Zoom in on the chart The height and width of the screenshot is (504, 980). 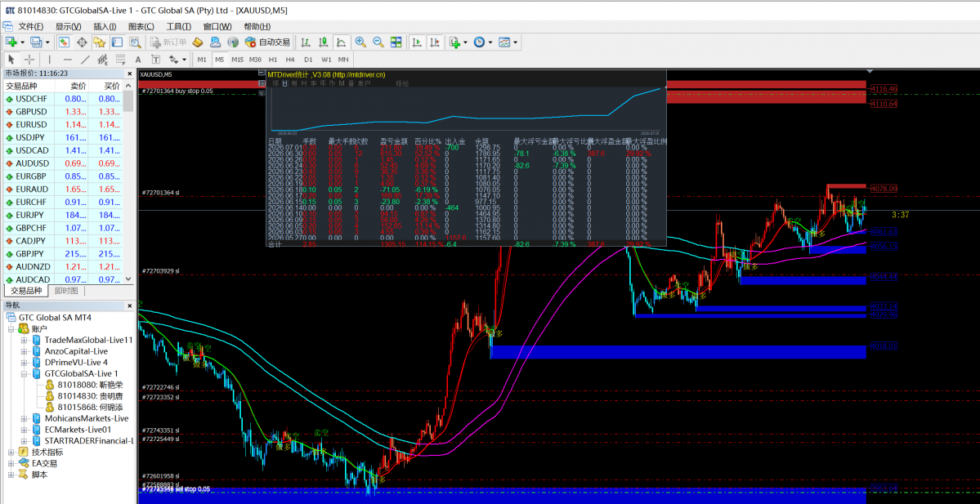click(360, 42)
